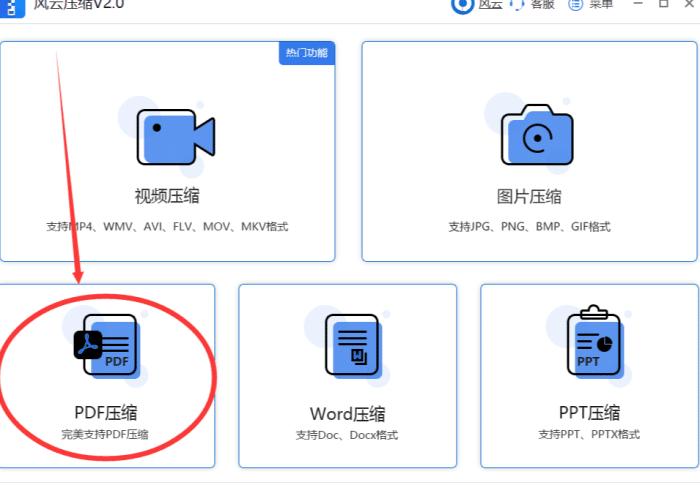Click the 风云 account icon
This screenshot has height=485, width=700.
(x=462, y=5)
